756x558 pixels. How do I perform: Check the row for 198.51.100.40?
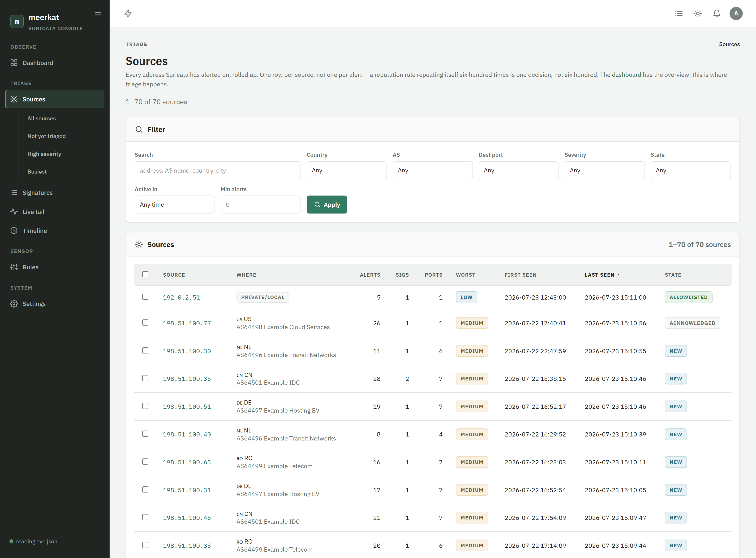coord(145,434)
